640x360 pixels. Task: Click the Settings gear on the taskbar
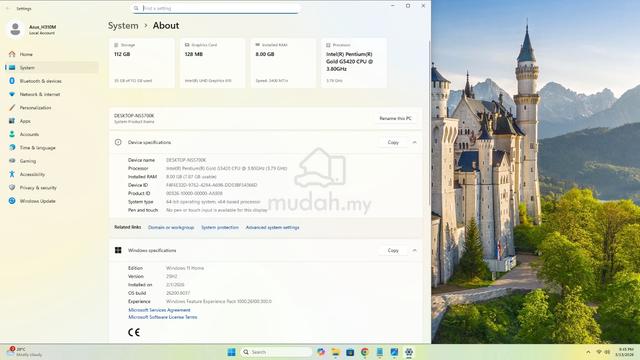(409, 352)
